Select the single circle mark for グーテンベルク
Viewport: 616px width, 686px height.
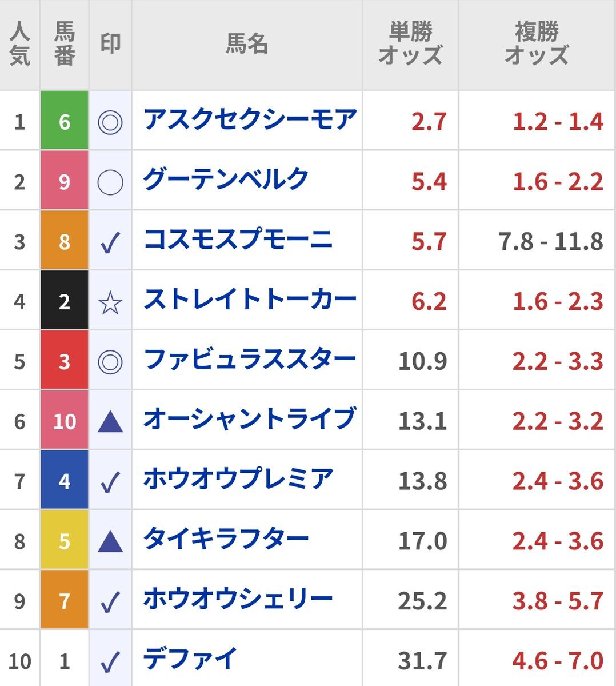tap(110, 182)
